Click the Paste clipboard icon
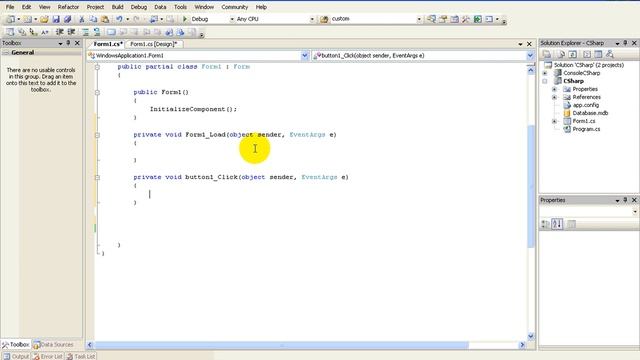Image resolution: width=640 pixels, height=360 pixels. click(105, 19)
